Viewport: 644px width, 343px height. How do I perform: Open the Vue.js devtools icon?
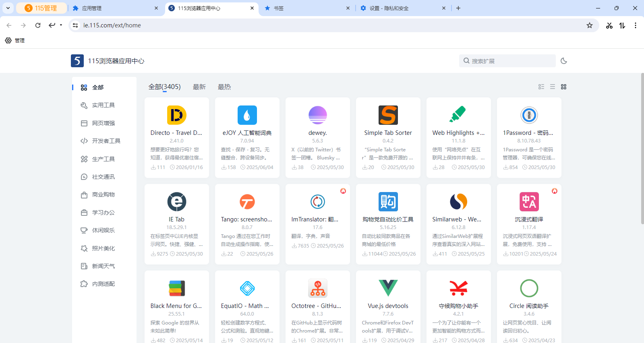[x=388, y=288]
